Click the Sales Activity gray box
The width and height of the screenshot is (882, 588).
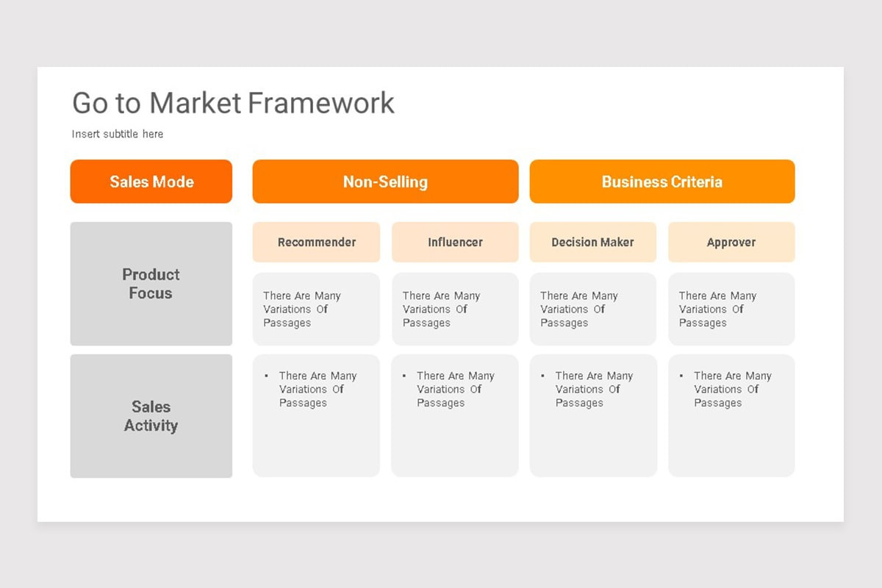pos(151,416)
